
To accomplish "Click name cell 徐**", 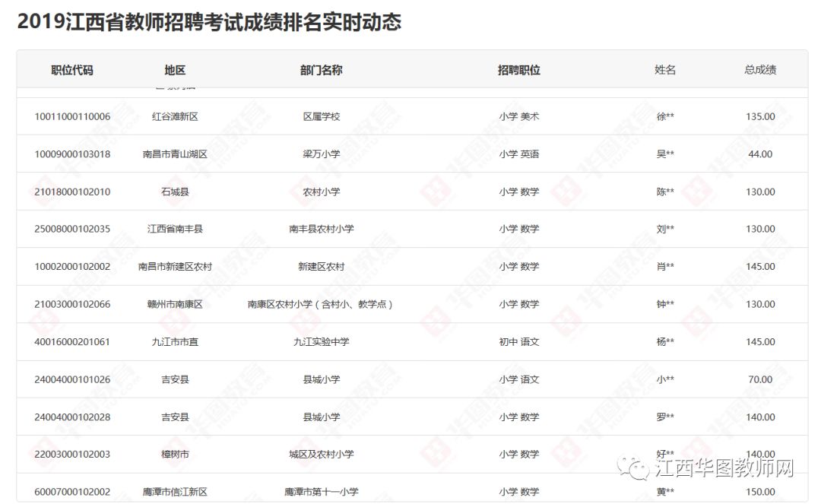I will point(665,117).
